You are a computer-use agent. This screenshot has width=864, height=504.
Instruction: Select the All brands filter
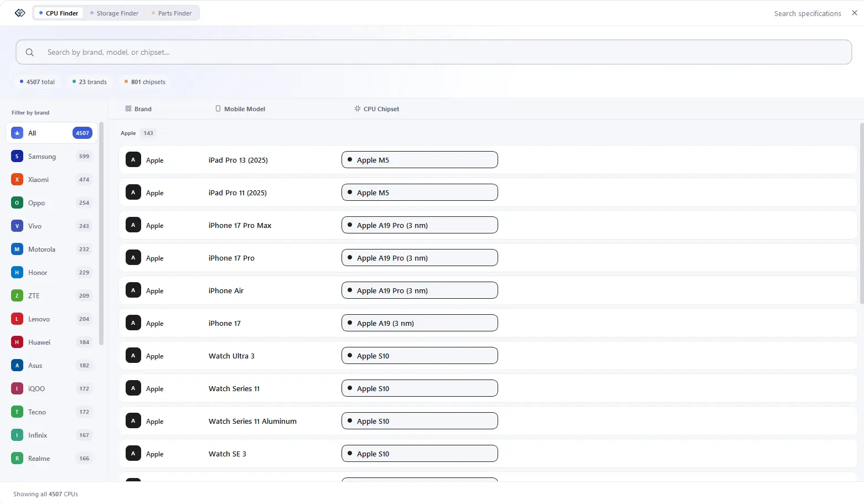tap(51, 133)
